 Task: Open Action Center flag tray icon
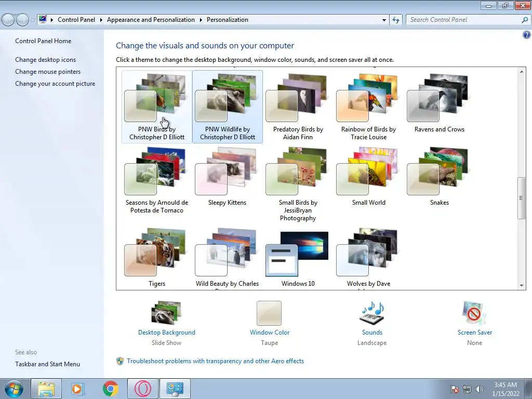455,389
